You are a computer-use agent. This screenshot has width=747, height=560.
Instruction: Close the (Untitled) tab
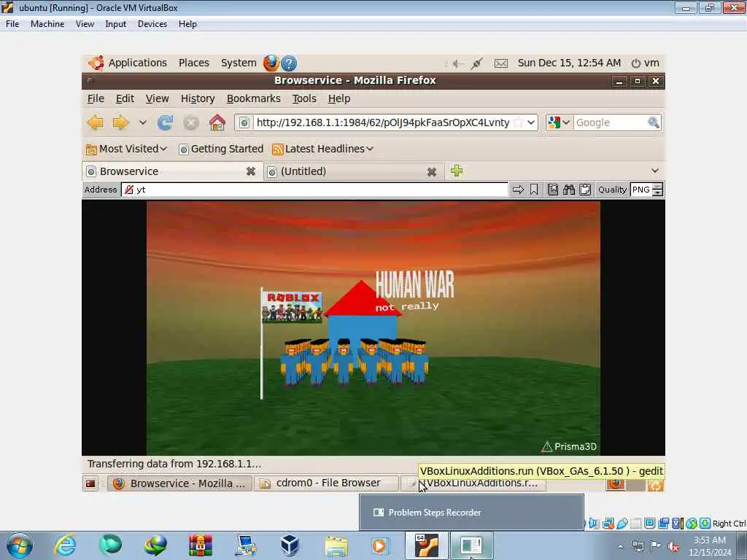click(x=432, y=172)
